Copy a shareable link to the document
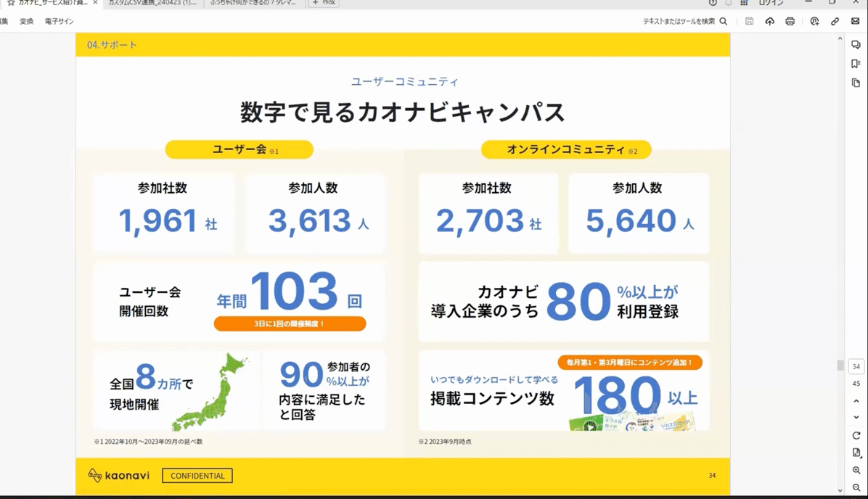 (836, 21)
